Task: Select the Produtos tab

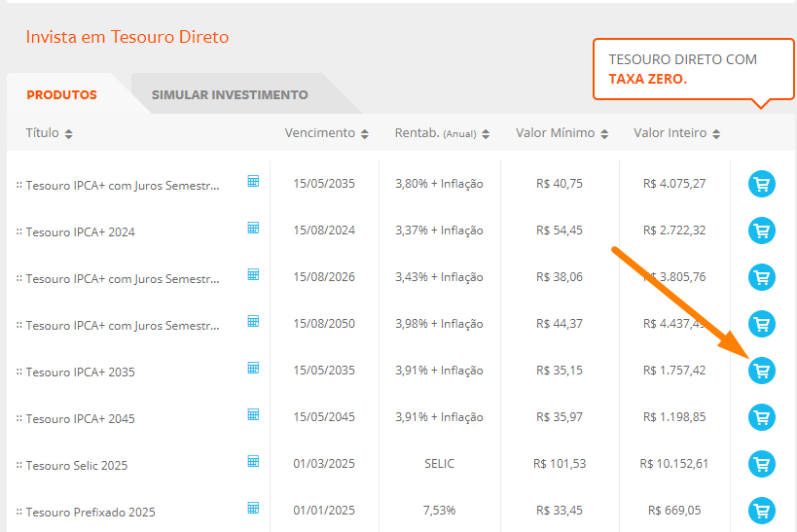Action: click(x=61, y=95)
